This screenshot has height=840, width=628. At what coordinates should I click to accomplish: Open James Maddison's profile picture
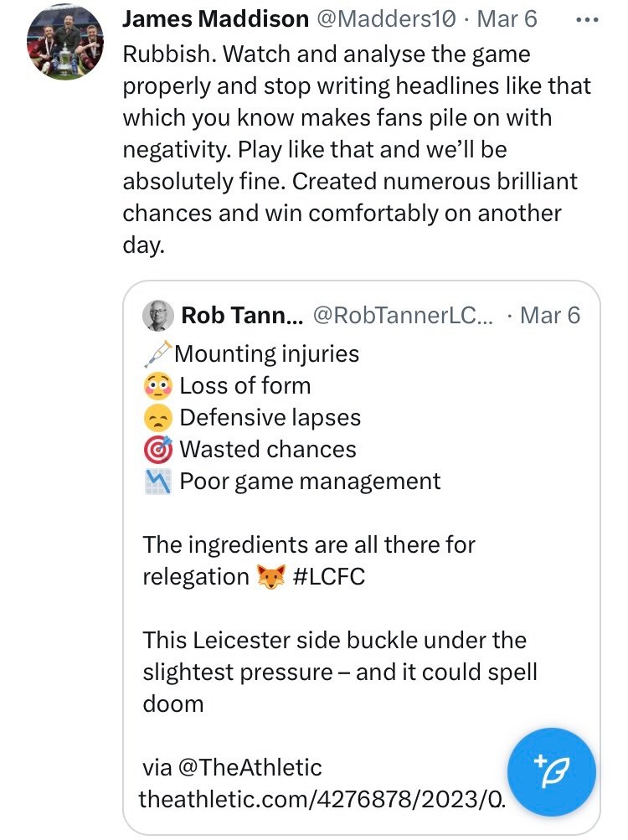point(65,41)
